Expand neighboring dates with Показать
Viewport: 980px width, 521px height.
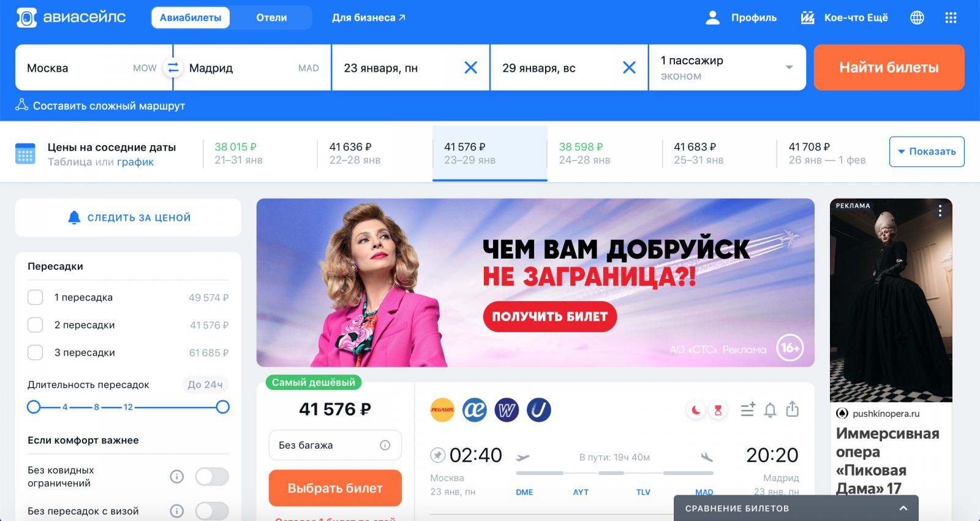[927, 151]
